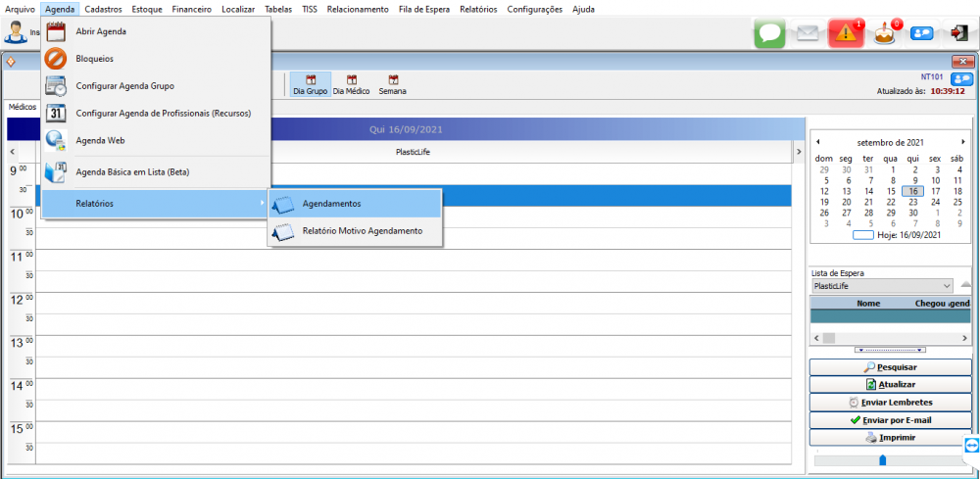Go to next month in calendar
Screen dimensions: 980x479
point(962,142)
